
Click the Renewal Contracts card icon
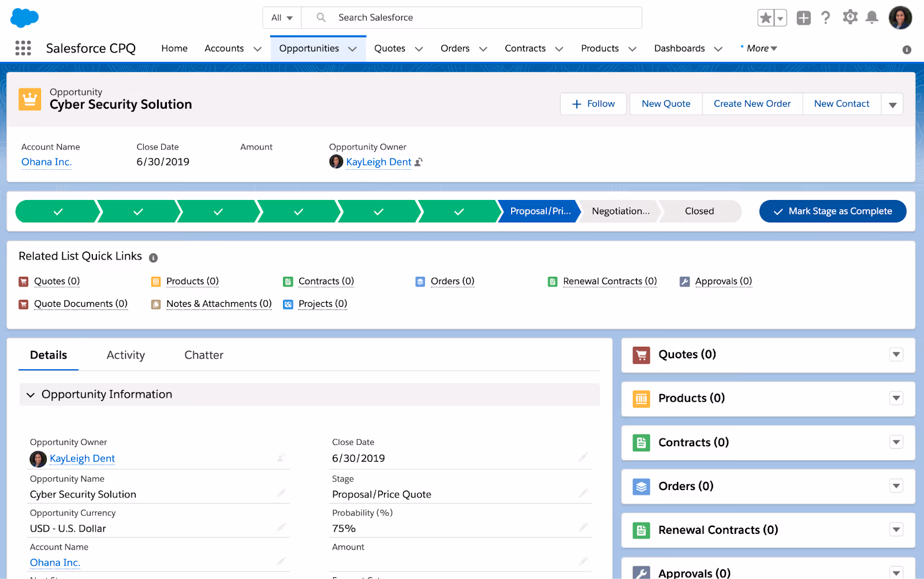(x=641, y=530)
